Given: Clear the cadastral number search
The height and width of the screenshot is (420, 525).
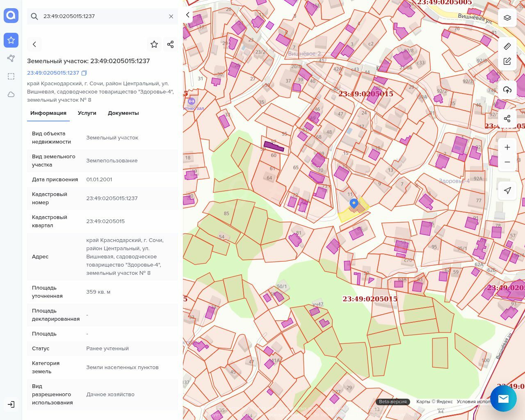Looking at the screenshot, I should point(171,16).
